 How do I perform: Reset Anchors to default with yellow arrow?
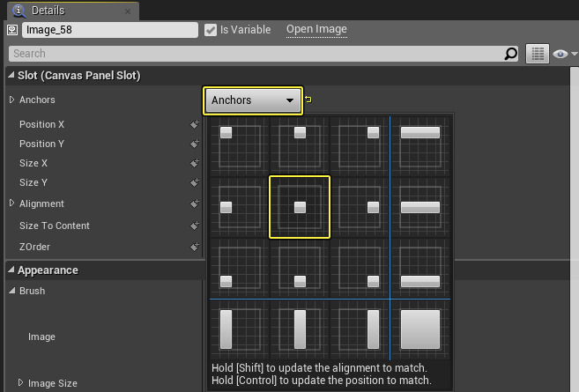tap(308, 100)
